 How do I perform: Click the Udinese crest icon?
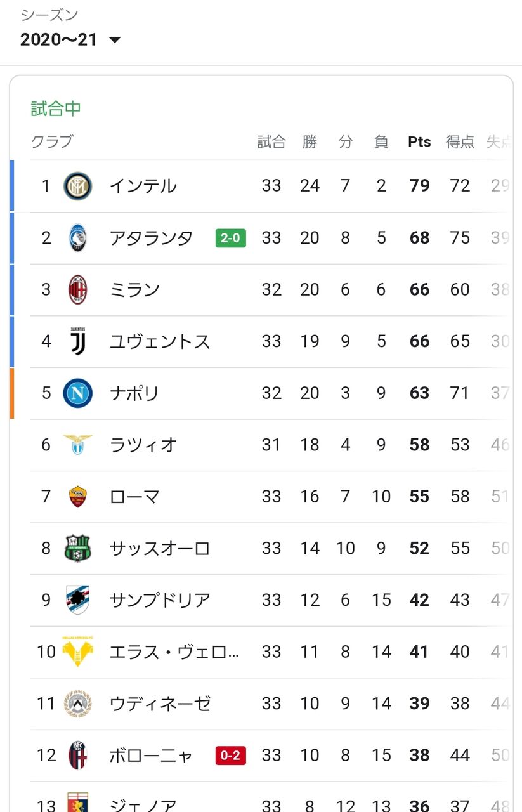coord(78,704)
